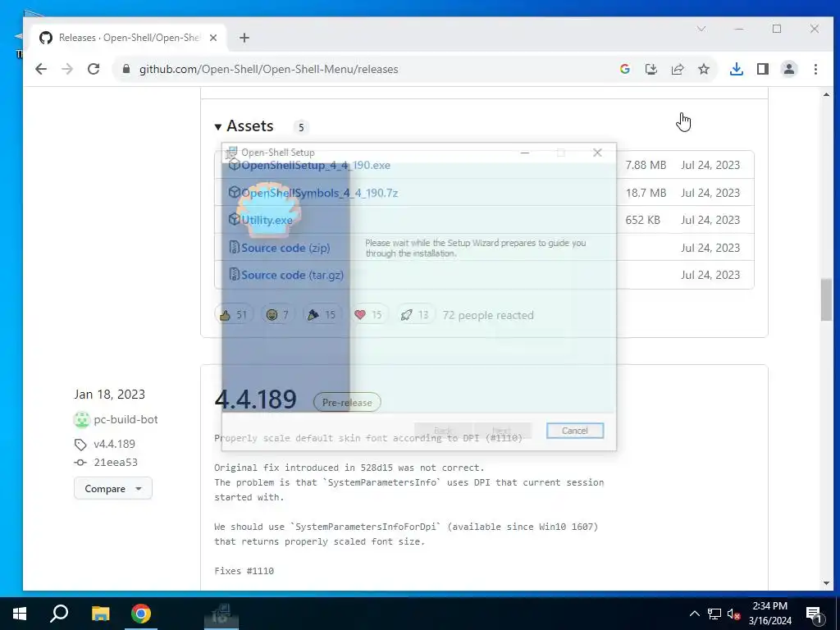The width and height of the screenshot is (840, 630).
Task: Open the v4.4.189 tag link
Action: (x=114, y=444)
